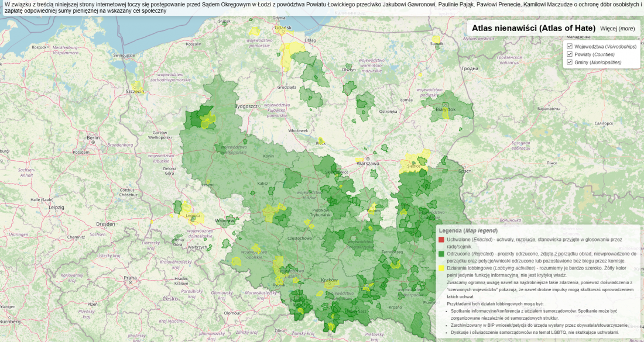Click the Łomża city label on map
This screenshot has height=342, width=644.
[406, 100]
